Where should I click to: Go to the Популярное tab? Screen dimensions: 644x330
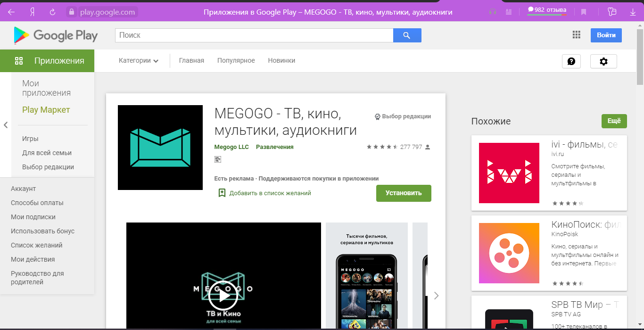(236, 60)
